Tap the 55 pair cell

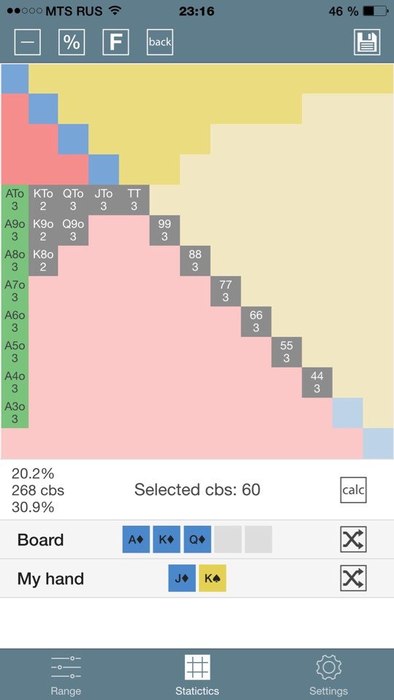click(286, 352)
